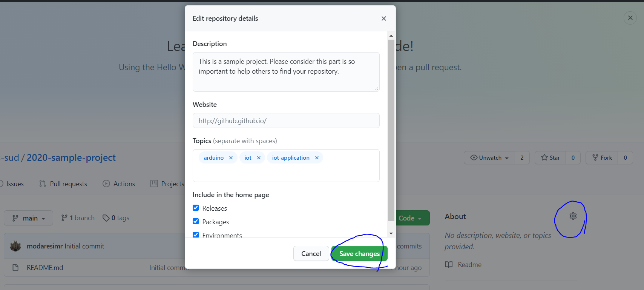Image resolution: width=644 pixels, height=290 pixels.
Task: Open the README.md file link
Action: 45,267
